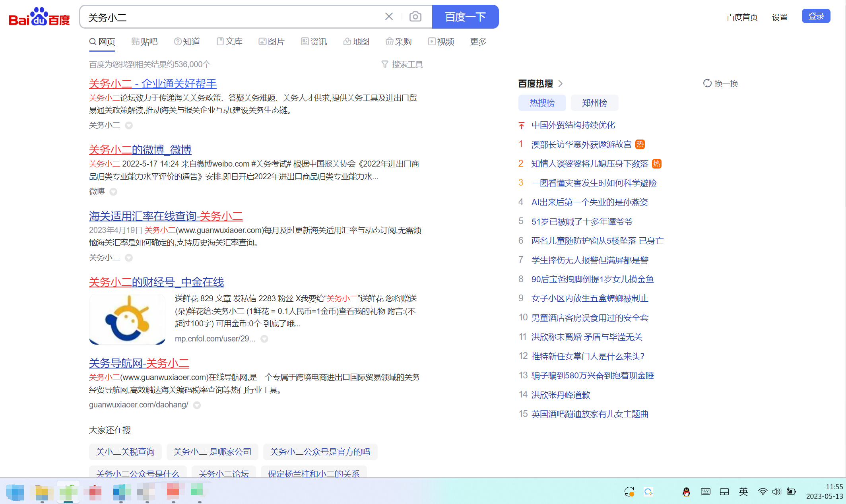Viewport: 846px width, 504px height.
Task: Switch to the 采购 tab
Action: [x=399, y=42]
